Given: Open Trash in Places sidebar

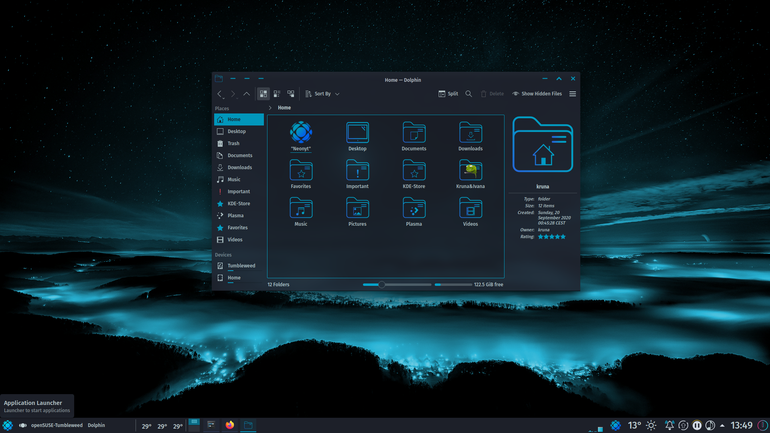Looking at the screenshot, I should click(239, 143).
